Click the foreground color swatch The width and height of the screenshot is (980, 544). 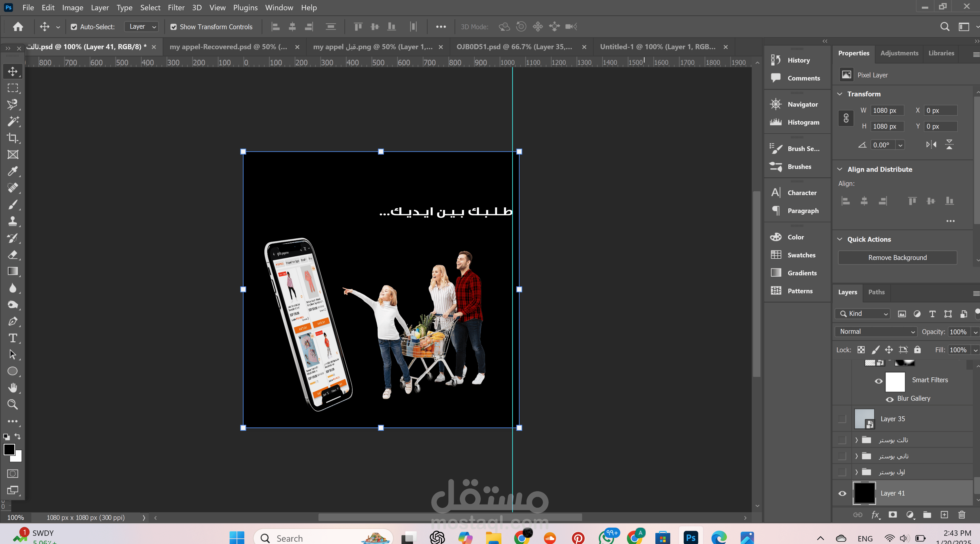tap(9, 450)
